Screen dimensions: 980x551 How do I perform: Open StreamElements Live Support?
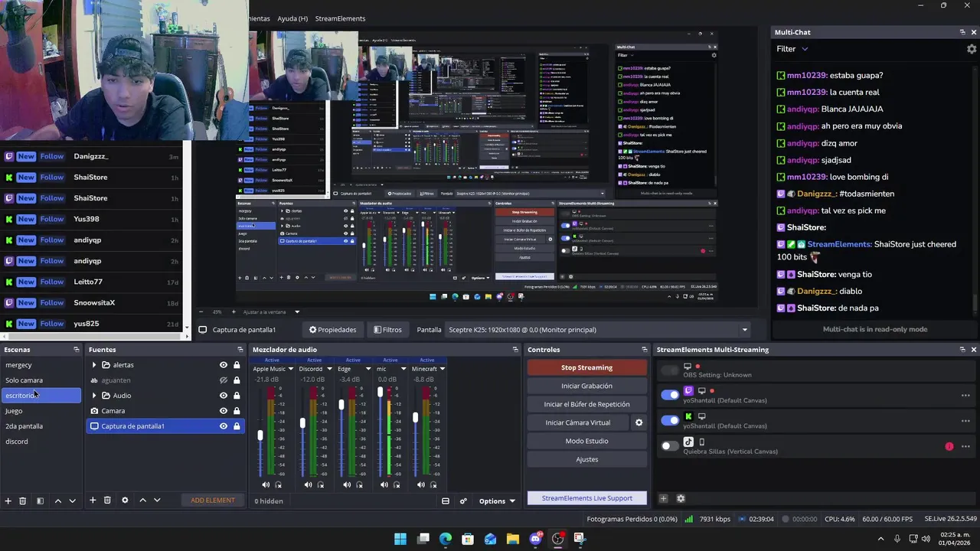coord(586,498)
